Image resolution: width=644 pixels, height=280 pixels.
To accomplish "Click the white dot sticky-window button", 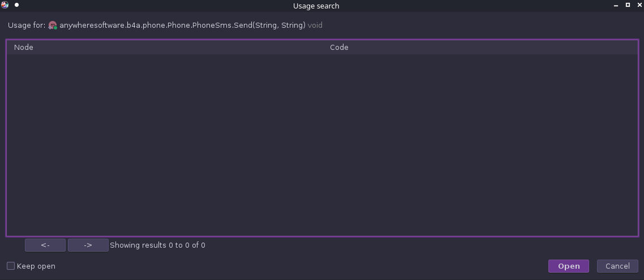I will [17, 5].
